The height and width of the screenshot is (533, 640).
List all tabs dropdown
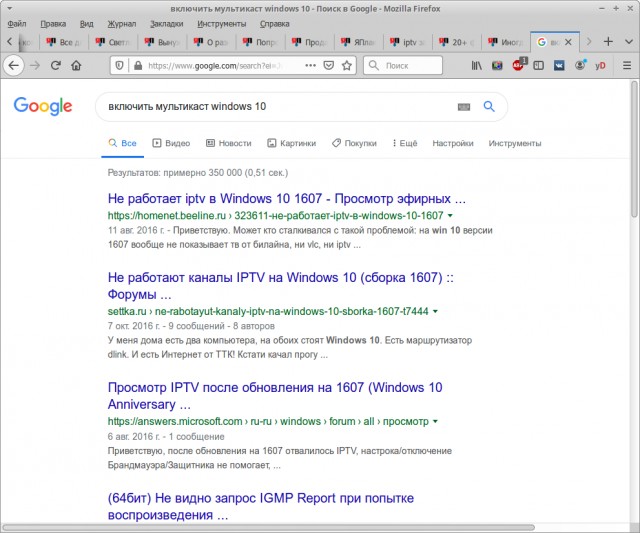[x=629, y=42]
